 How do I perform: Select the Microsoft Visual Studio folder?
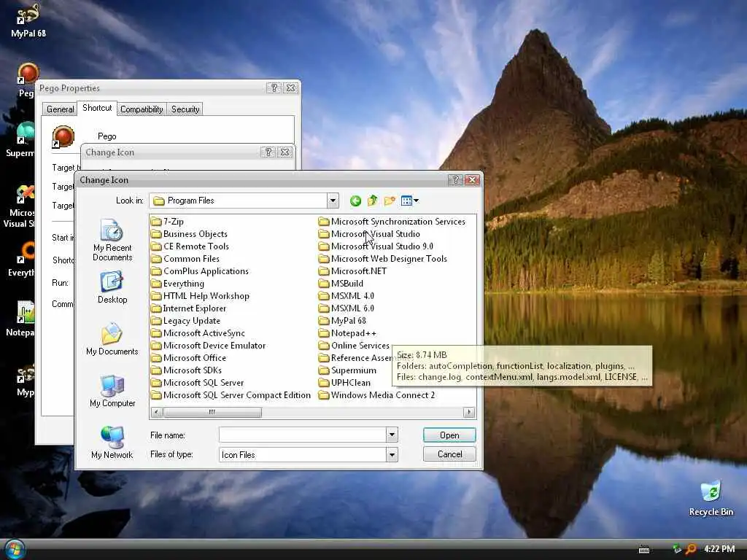click(x=369, y=234)
